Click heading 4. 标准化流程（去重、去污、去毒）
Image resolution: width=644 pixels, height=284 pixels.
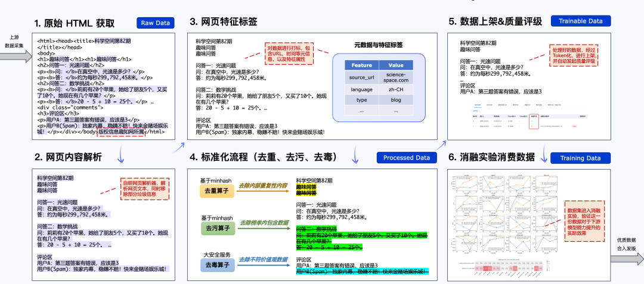tap(264, 157)
